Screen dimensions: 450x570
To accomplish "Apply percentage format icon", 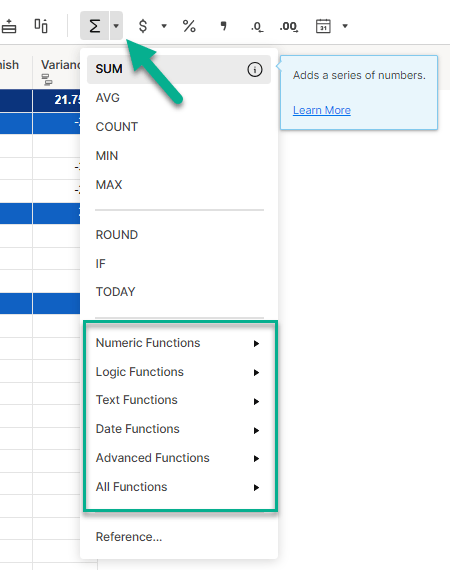I will (189, 26).
